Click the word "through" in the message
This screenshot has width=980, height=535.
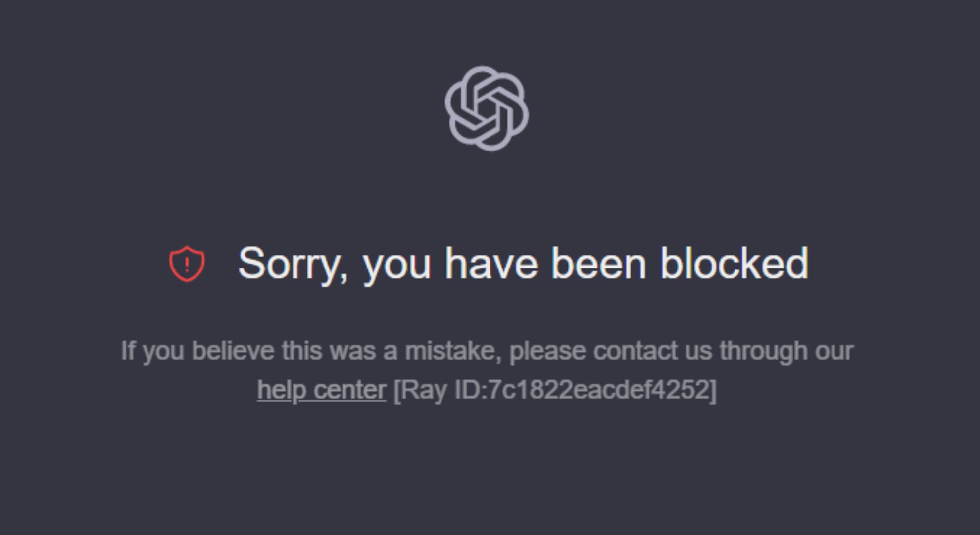click(x=764, y=352)
